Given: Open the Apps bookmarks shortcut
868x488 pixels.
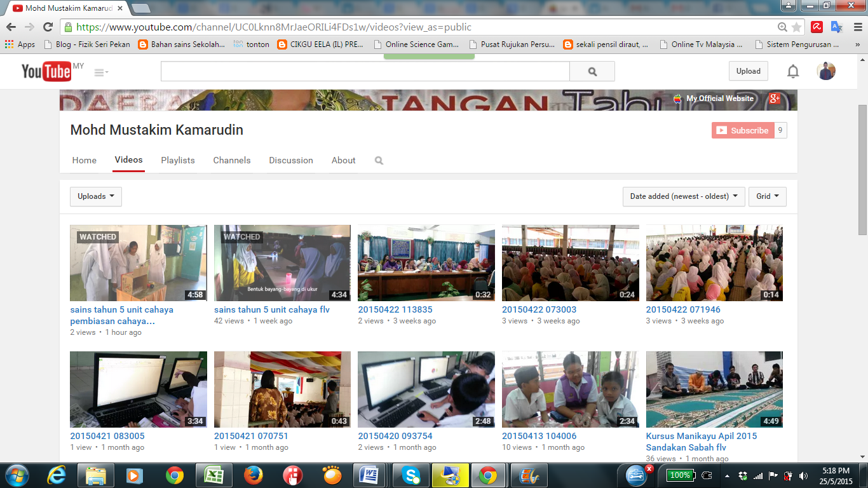Looking at the screenshot, I should pos(20,44).
